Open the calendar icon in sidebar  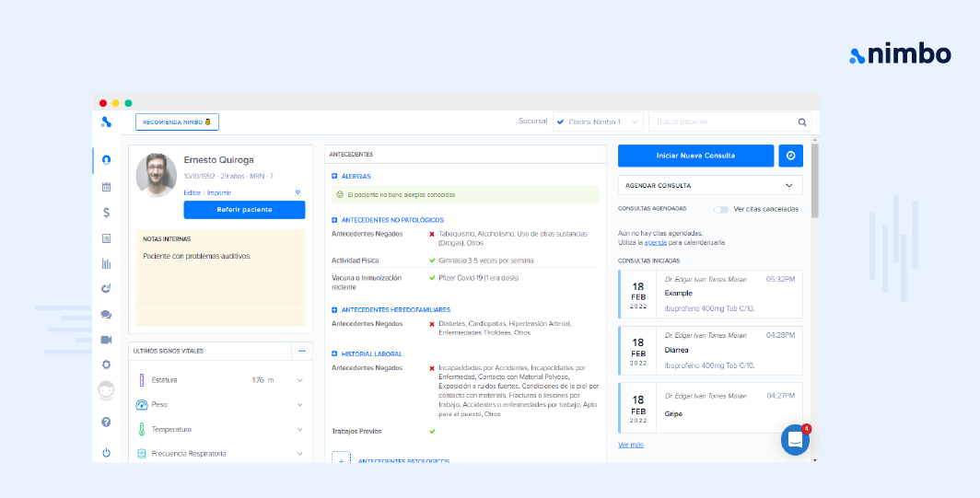(x=106, y=186)
